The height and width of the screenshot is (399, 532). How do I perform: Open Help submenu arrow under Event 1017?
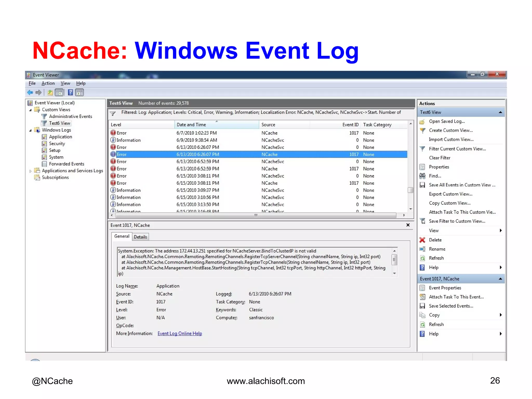501,334
